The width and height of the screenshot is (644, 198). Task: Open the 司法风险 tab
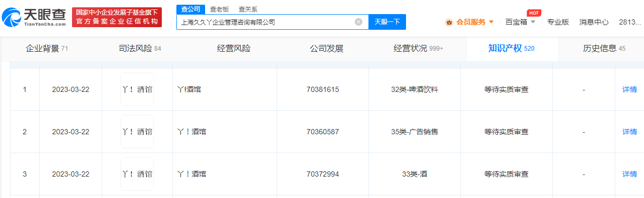tap(140, 49)
